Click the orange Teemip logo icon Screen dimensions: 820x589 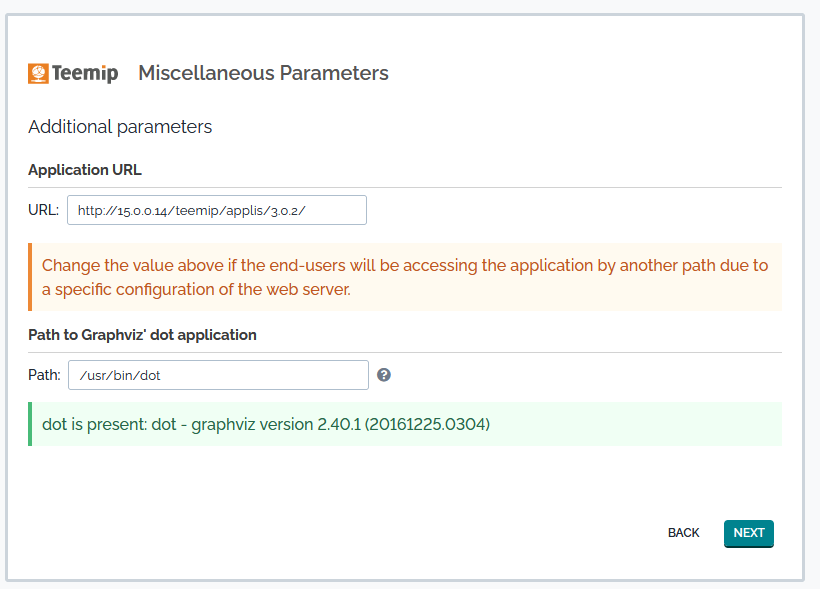(x=38, y=73)
